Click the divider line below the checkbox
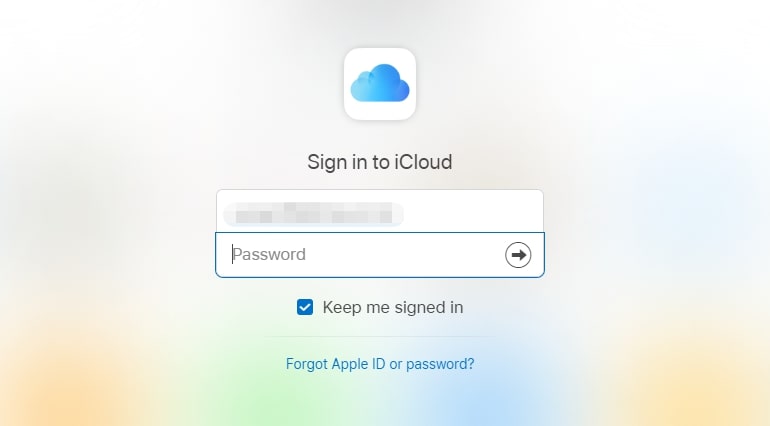The width and height of the screenshot is (770, 426). [380, 337]
